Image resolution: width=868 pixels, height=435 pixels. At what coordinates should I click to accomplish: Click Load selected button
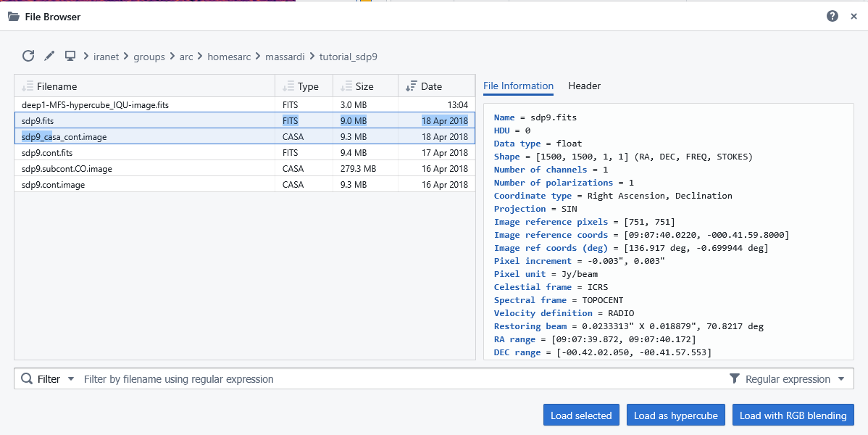[581, 415]
